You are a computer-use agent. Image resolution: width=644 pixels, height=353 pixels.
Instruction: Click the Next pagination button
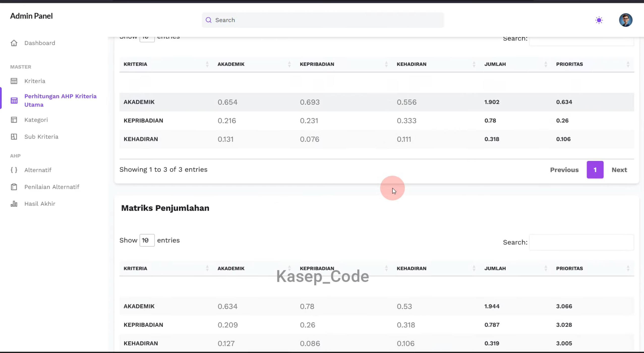pyautogui.click(x=619, y=170)
